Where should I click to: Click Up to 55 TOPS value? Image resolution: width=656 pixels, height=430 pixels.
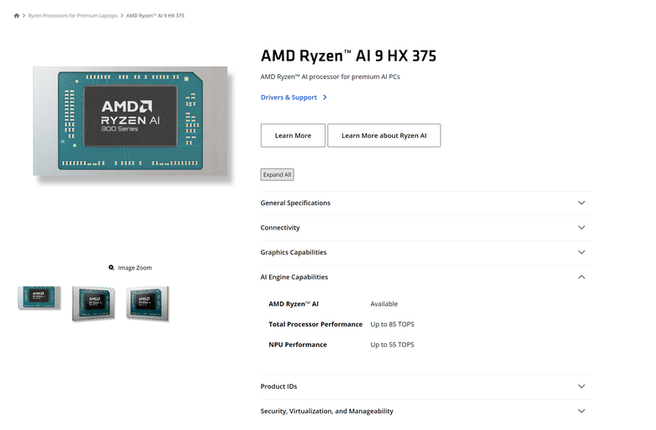click(392, 345)
